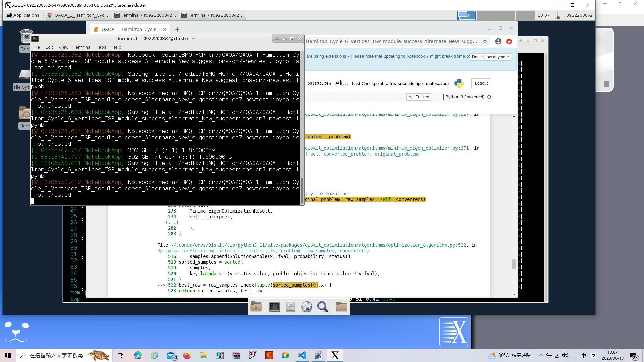
Task: Click the Logout button in Jupyter
Action: (481, 83)
